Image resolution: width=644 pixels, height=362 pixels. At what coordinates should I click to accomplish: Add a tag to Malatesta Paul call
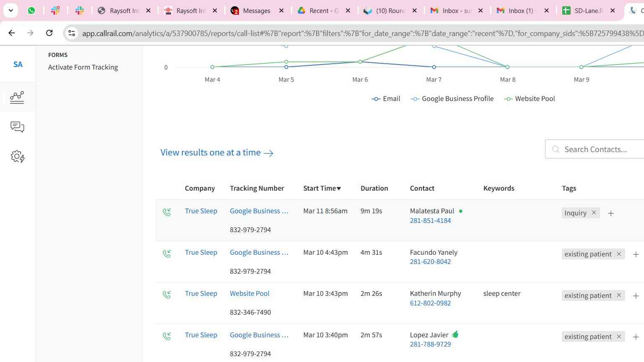(x=611, y=213)
